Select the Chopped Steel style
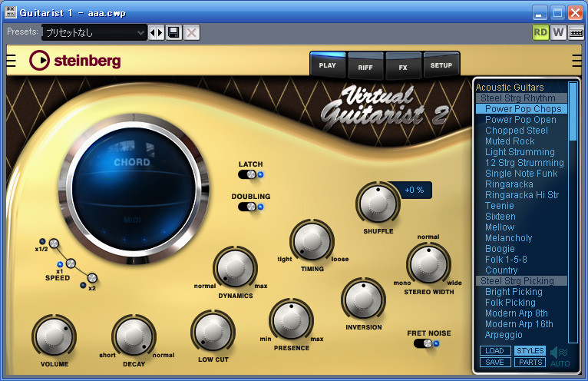Screen dimensions: 588x381 [517, 131]
